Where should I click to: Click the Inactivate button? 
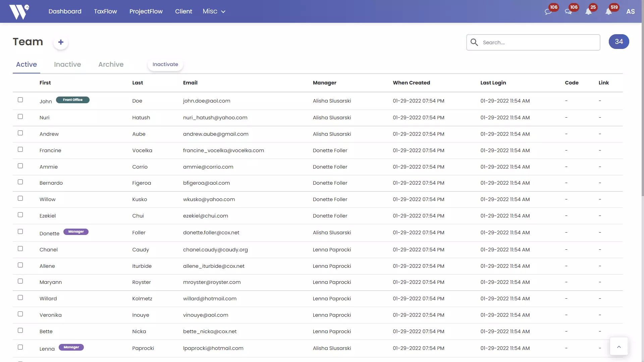[x=165, y=64]
